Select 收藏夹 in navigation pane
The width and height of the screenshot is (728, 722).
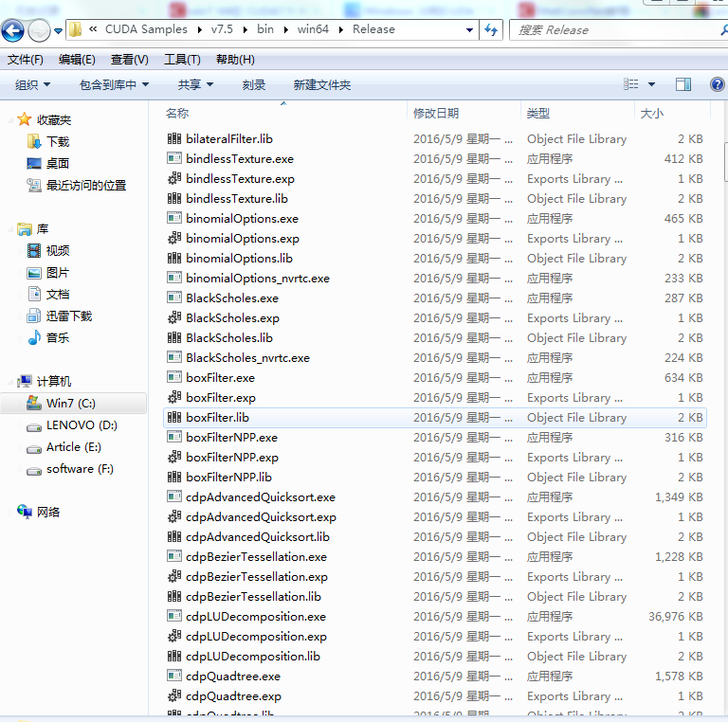point(54,120)
